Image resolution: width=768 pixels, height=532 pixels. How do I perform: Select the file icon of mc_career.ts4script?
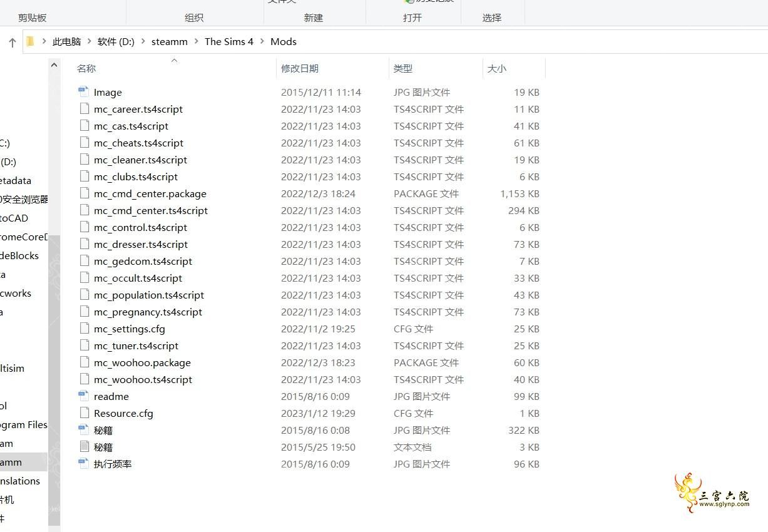[84, 109]
